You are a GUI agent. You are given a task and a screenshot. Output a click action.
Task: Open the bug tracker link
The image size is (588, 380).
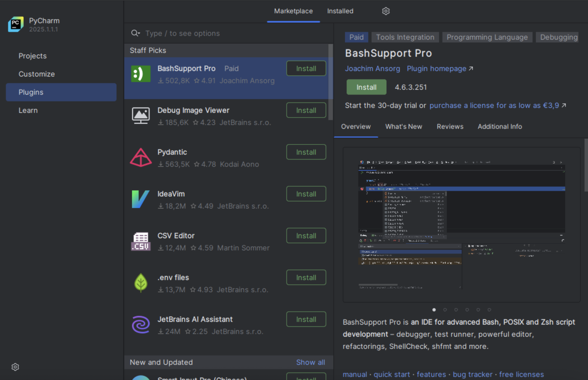click(472, 374)
